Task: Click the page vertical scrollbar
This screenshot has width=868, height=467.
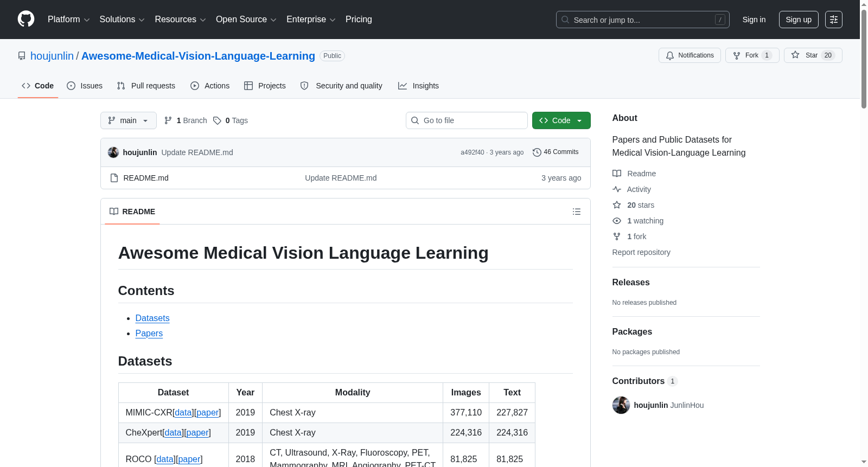Action: coord(864,60)
